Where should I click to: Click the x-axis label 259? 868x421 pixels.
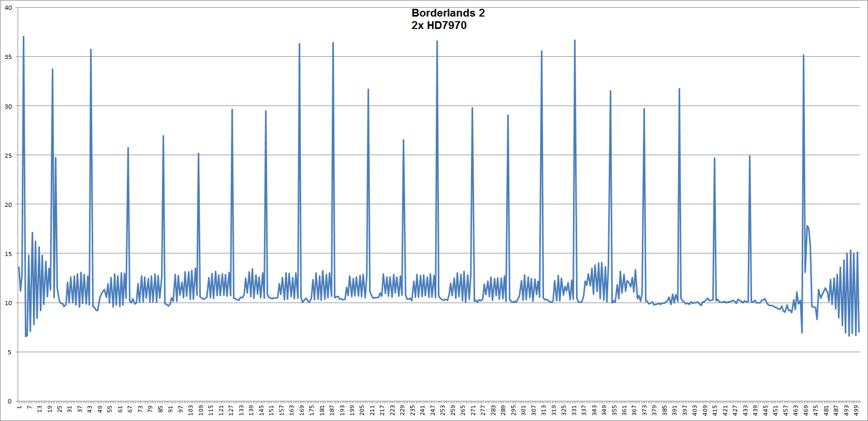[x=453, y=410]
